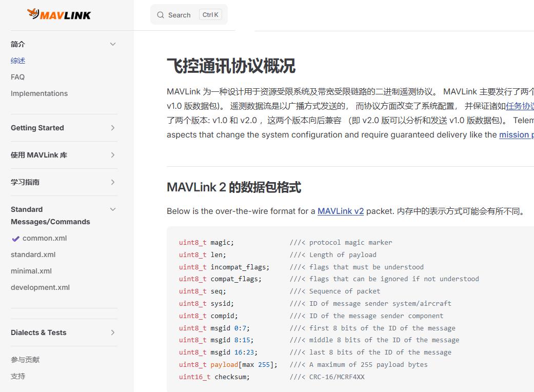Click the 'uint8_t compid;' code line
Image resolution: width=534 pixels, height=392 pixels.
coord(208,316)
